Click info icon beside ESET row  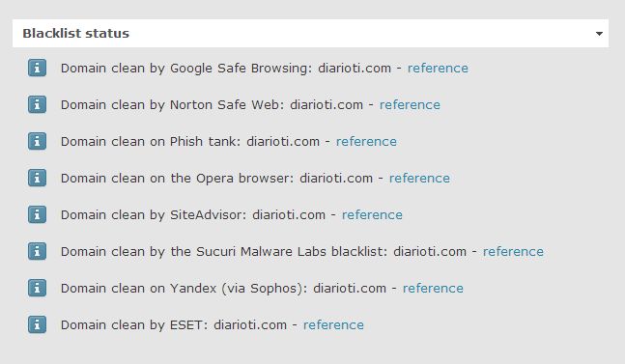(37, 324)
